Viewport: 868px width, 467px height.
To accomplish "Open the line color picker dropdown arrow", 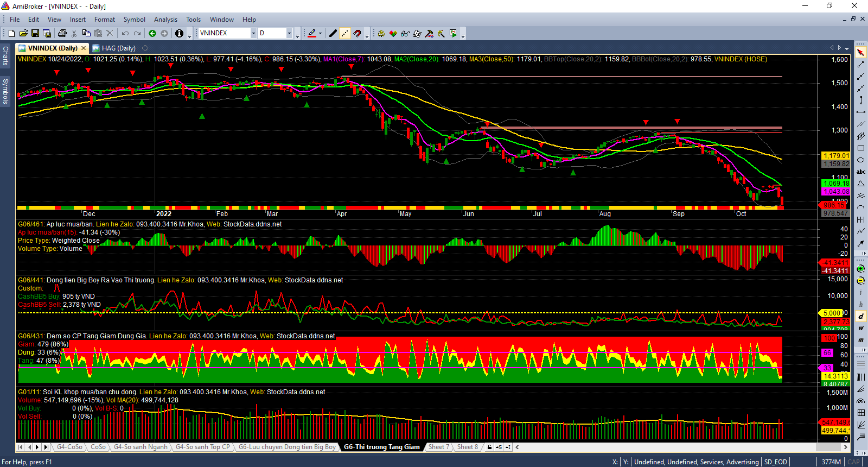I will [320, 33].
